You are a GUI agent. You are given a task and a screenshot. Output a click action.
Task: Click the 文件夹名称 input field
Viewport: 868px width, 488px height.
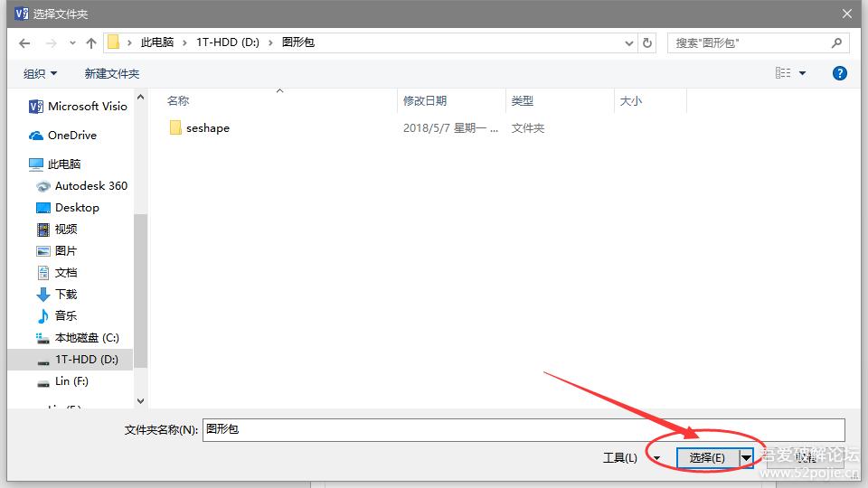click(523, 429)
